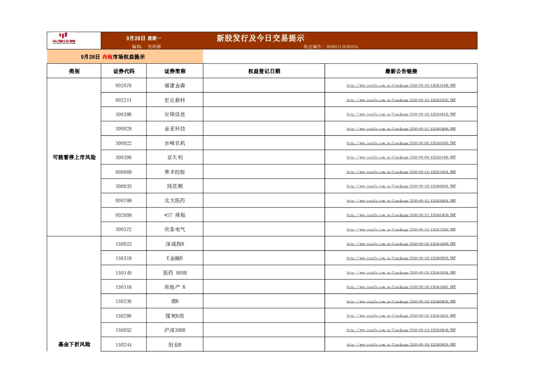Select the title 新股发行及今日交易提示
This screenshot has height=392, width=555.
pyautogui.click(x=260, y=38)
